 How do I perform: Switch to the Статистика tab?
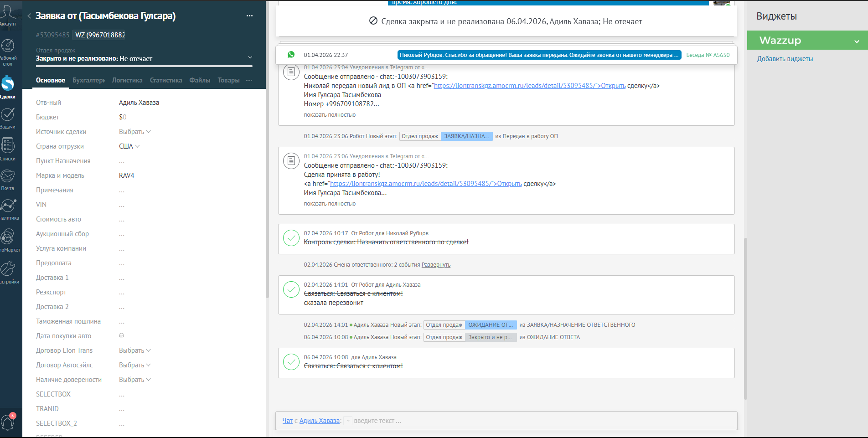[166, 80]
